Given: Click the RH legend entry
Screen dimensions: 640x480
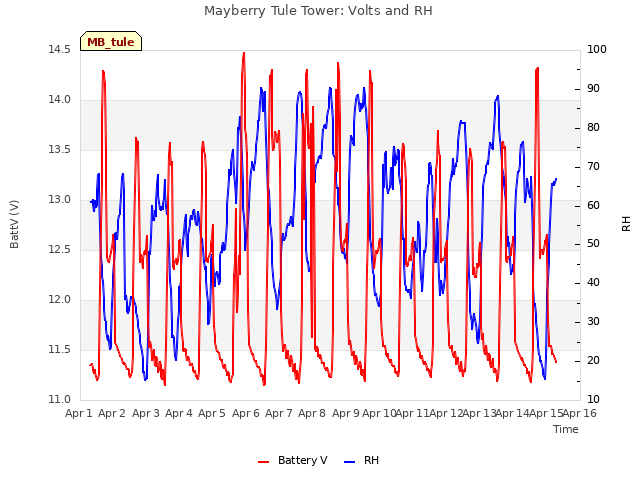Looking at the screenshot, I should tap(362, 460).
